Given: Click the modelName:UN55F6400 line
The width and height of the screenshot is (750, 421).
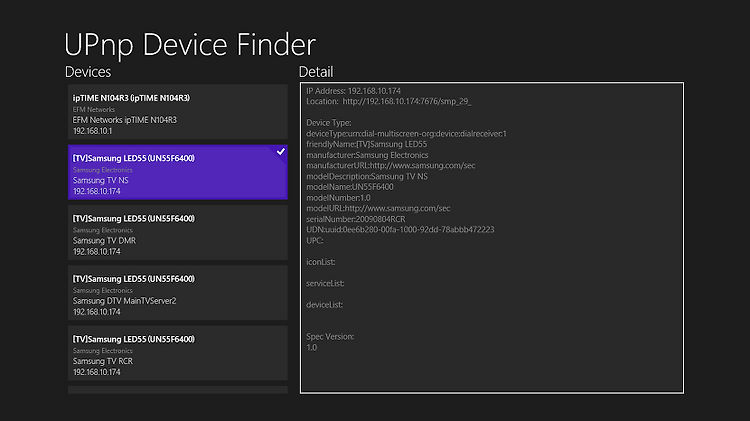Looking at the screenshot, I should tap(350, 187).
